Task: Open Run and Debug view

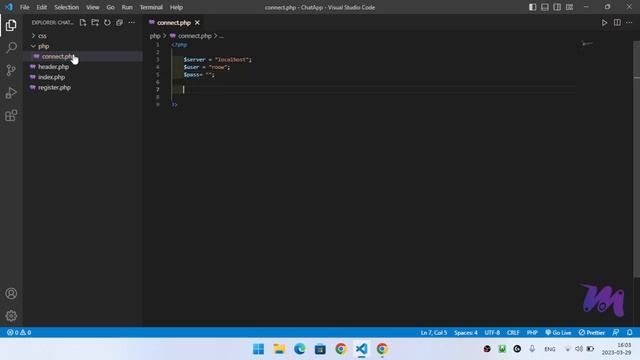Action: (11, 93)
